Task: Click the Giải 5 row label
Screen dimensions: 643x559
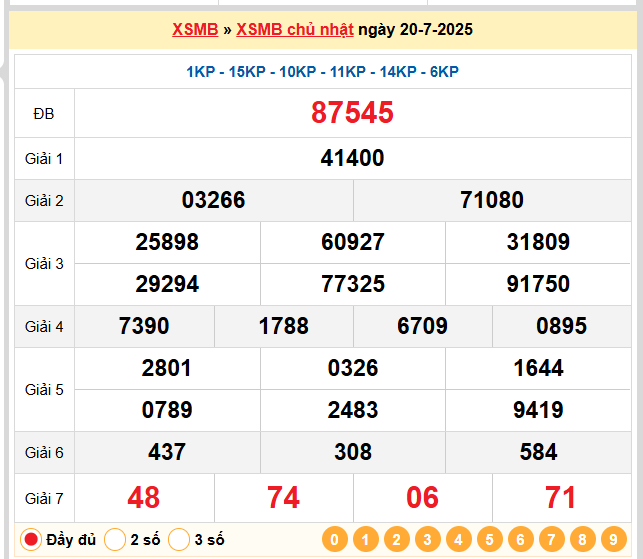Action: click(44, 390)
